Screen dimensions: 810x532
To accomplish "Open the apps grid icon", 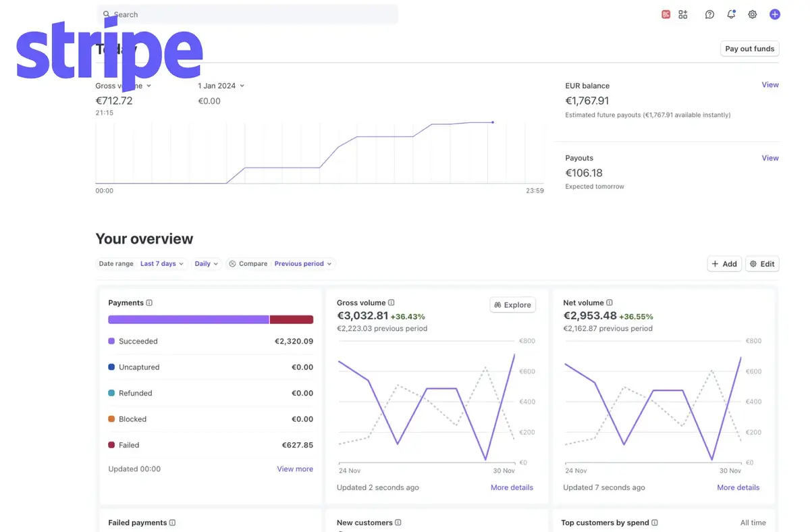I will pos(683,14).
